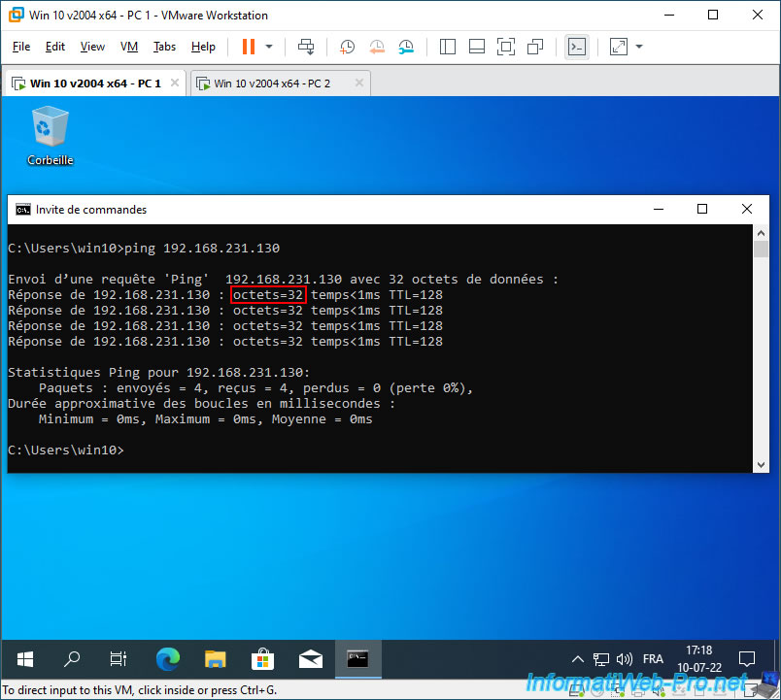
Task: Open Microsoft Edge from guest taskbar
Action: click(x=168, y=659)
